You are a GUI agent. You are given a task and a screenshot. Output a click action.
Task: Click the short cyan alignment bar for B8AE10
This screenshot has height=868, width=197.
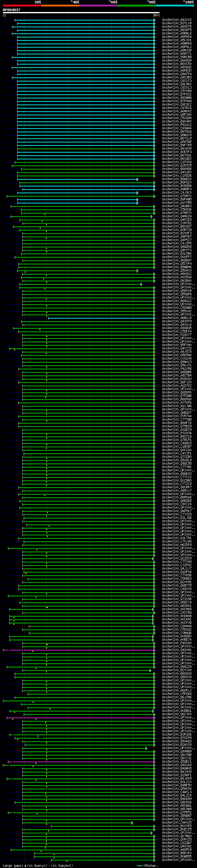coord(78,179)
